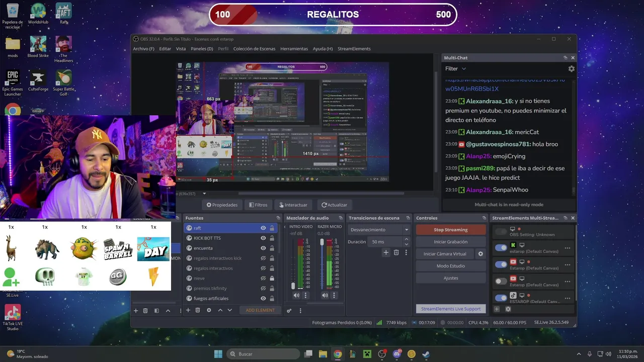Undock the Mezclador de audio panel
Image resolution: width=644 pixels, height=362 pixels.
(x=341, y=218)
